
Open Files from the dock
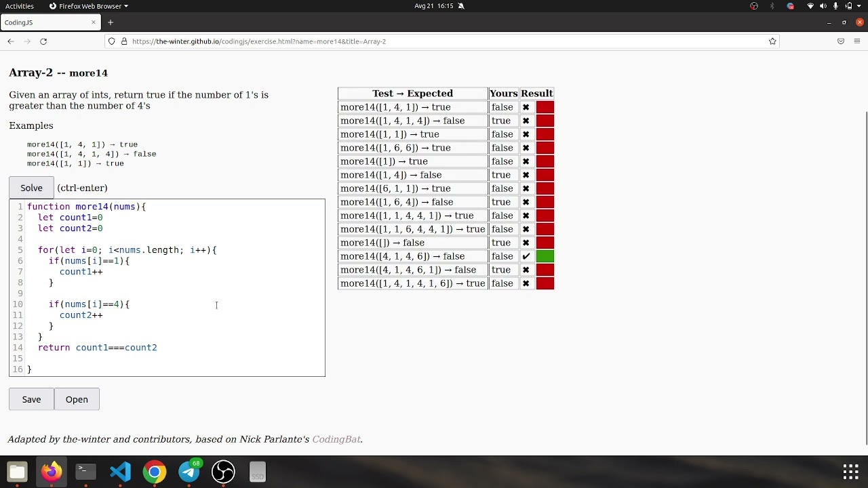(17, 472)
